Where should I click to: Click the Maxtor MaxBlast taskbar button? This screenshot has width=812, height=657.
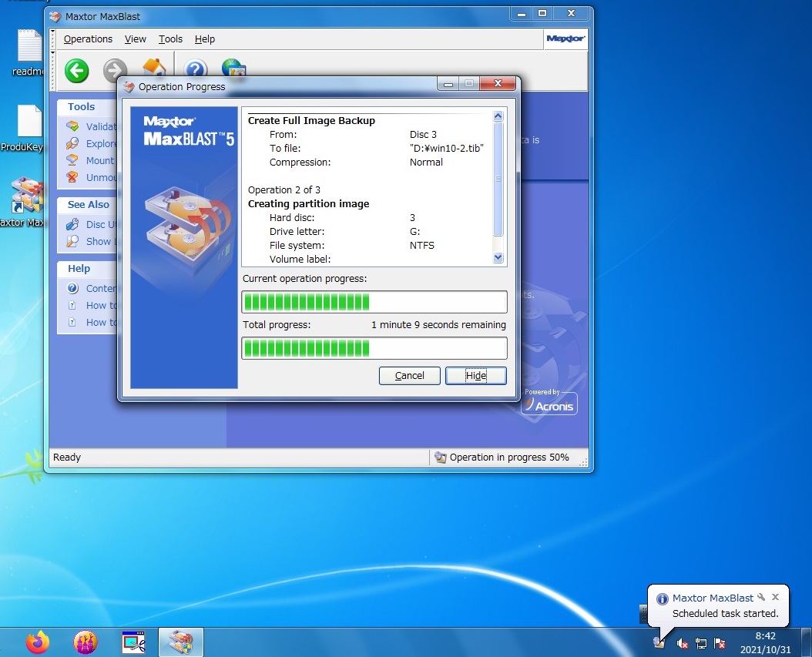pyautogui.click(x=181, y=642)
